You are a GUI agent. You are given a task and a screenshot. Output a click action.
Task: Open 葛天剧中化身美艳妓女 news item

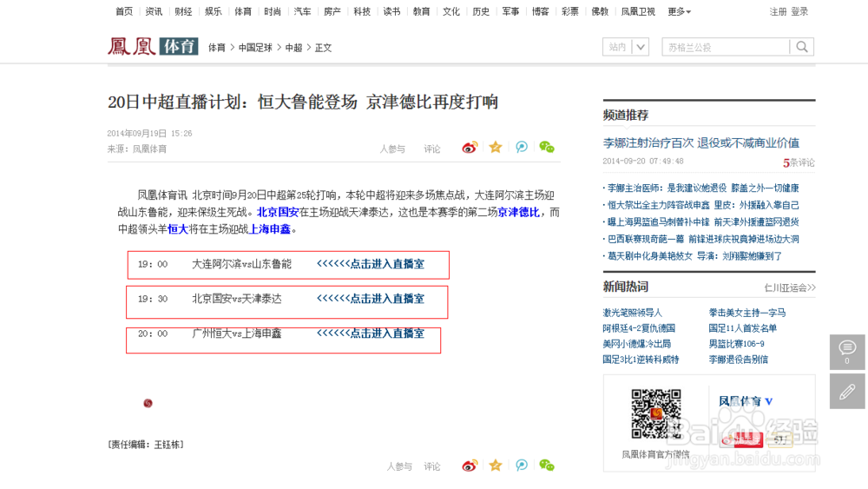pyautogui.click(x=694, y=256)
